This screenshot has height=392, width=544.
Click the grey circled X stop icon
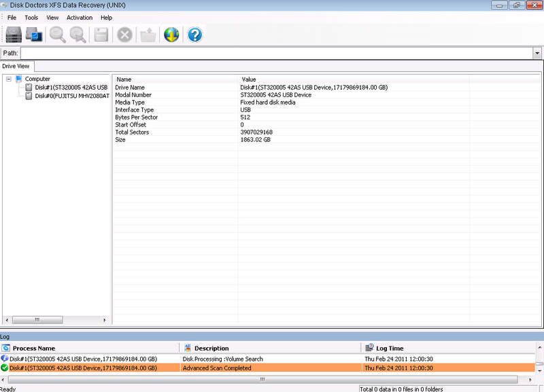tap(124, 35)
